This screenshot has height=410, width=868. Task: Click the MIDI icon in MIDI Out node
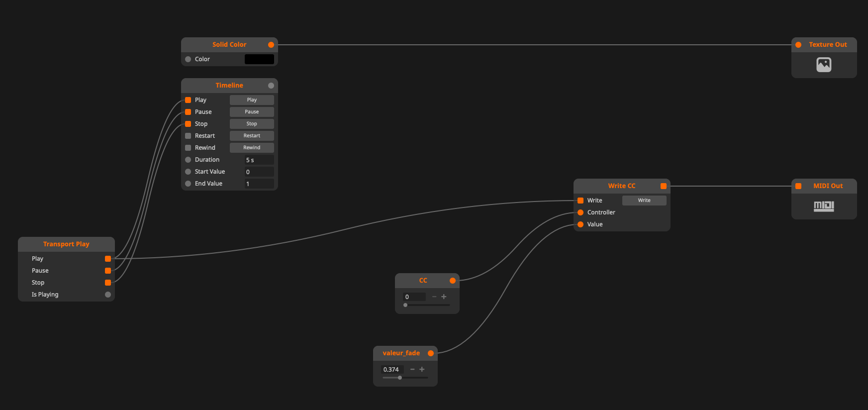pos(824,206)
